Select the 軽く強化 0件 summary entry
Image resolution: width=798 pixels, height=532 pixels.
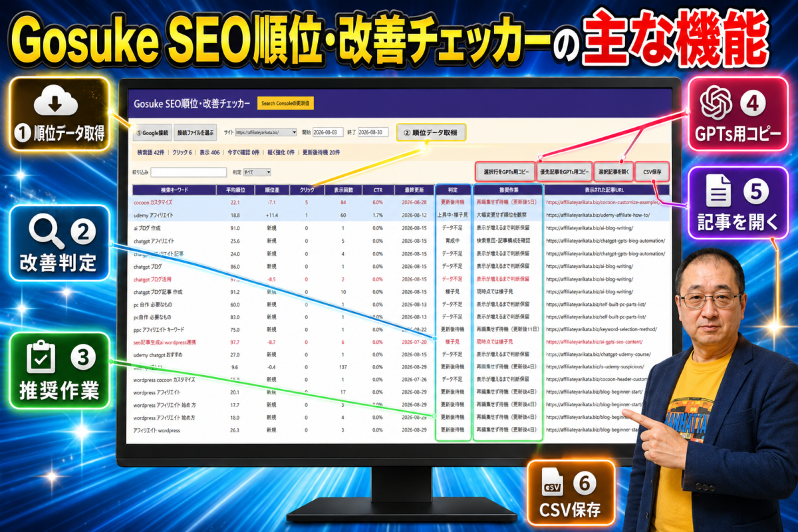280,152
